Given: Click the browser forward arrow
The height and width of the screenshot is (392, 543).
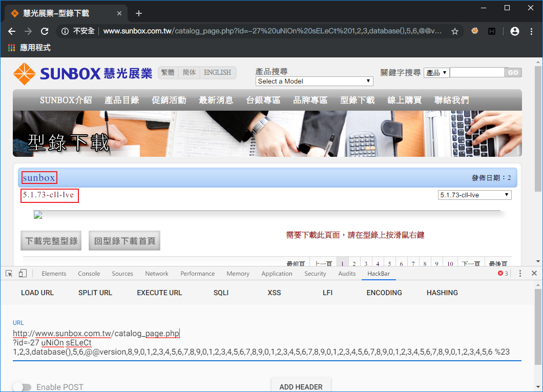Looking at the screenshot, I should pyautogui.click(x=28, y=31).
